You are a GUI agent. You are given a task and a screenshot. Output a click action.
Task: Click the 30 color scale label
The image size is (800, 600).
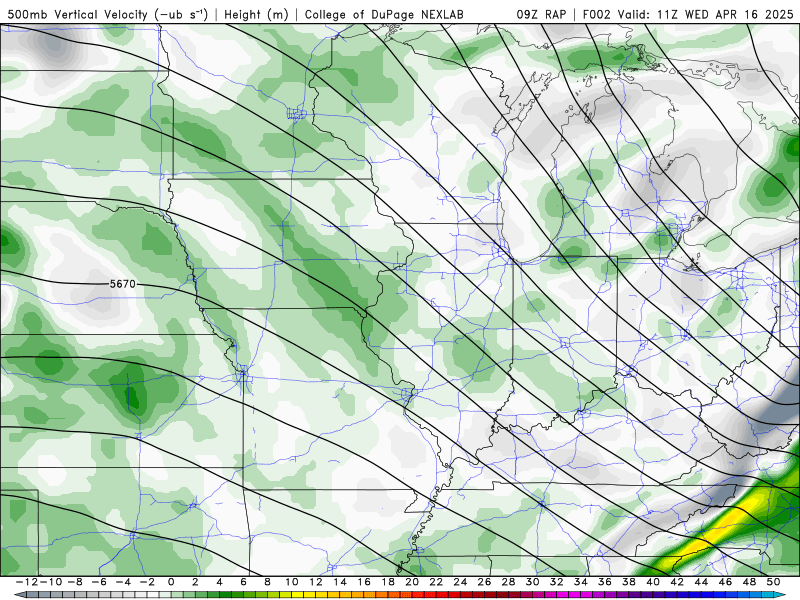point(532,582)
